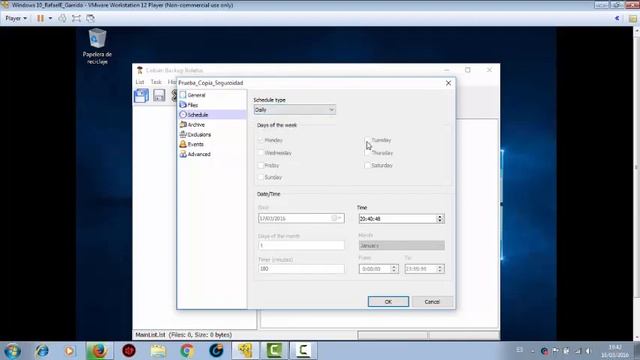
Task: Toggle the Thursday checkbox
Action: click(x=367, y=153)
